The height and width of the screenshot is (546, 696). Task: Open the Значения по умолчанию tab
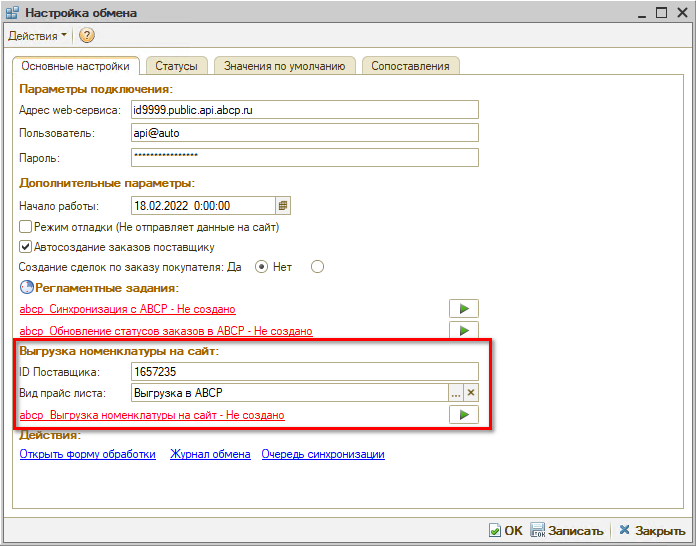(x=285, y=66)
